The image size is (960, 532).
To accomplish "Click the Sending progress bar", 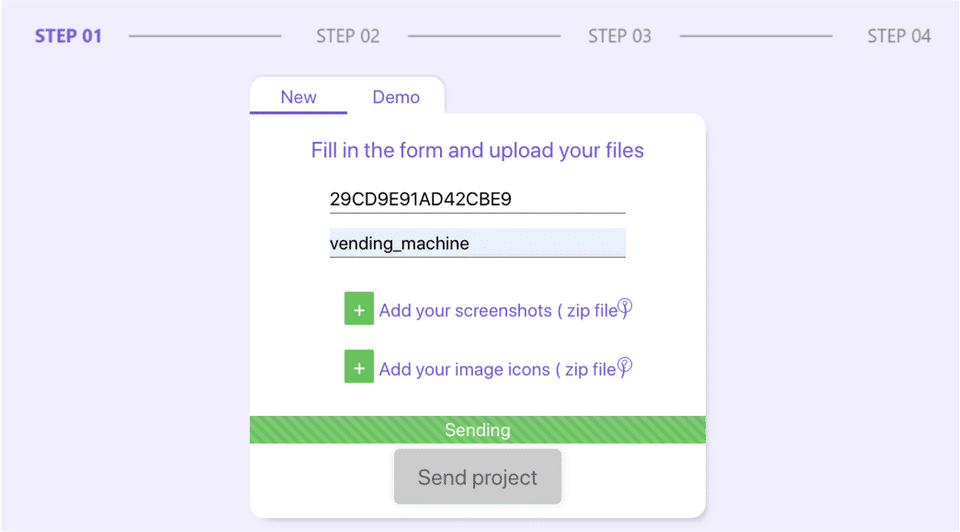I will (478, 430).
